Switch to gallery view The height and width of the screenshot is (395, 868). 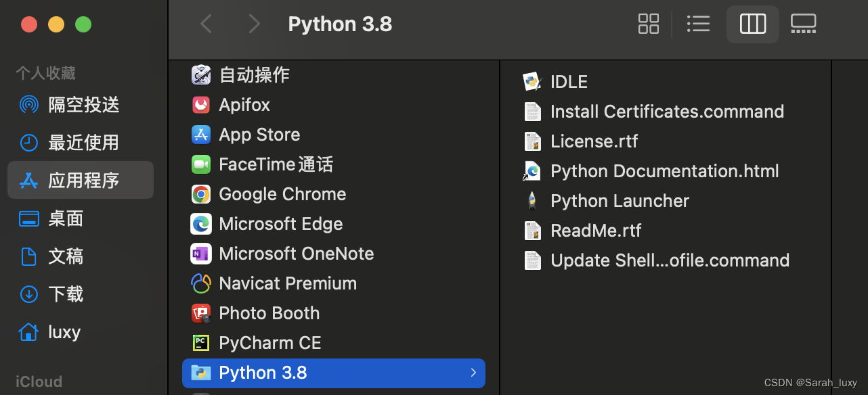[x=804, y=24]
